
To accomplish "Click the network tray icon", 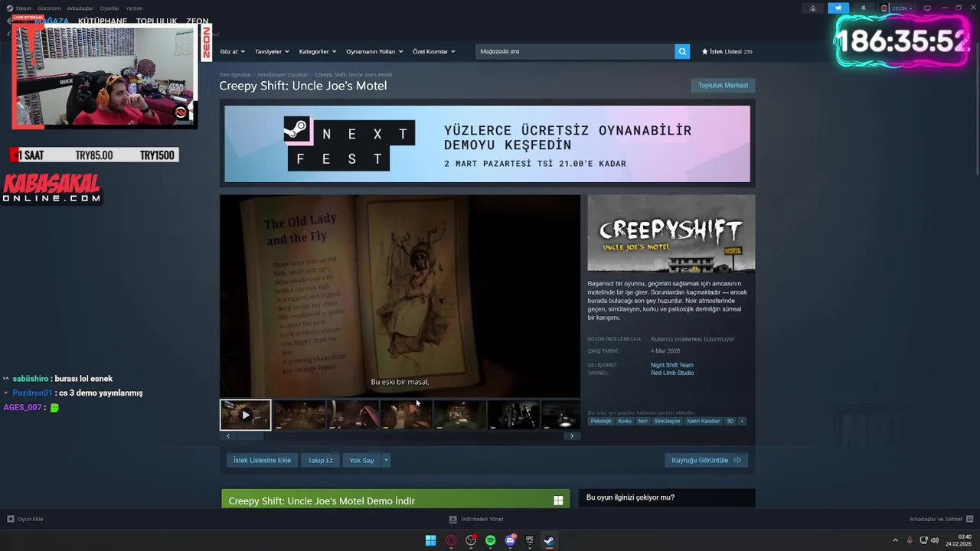I will click(923, 540).
